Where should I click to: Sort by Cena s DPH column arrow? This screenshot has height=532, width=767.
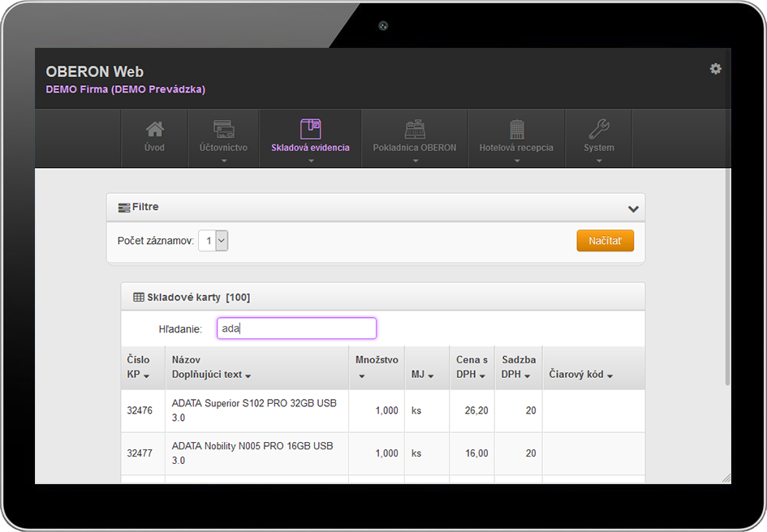[x=482, y=376]
